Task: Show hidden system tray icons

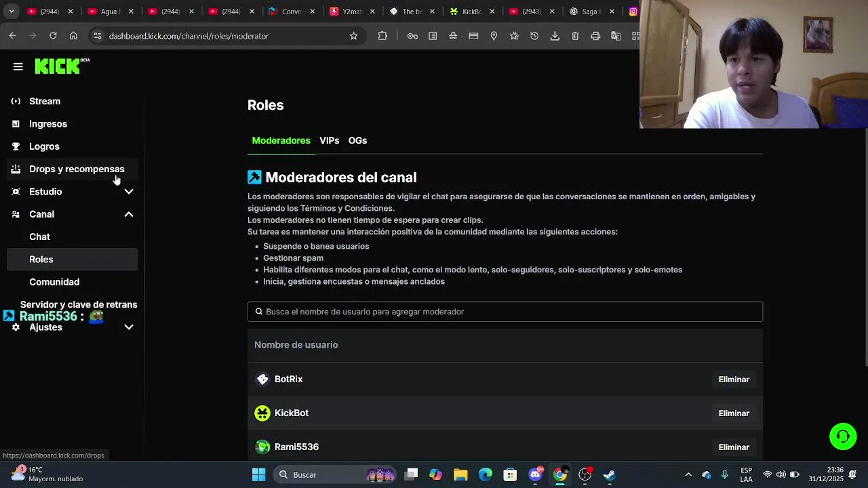Action: (x=688, y=474)
